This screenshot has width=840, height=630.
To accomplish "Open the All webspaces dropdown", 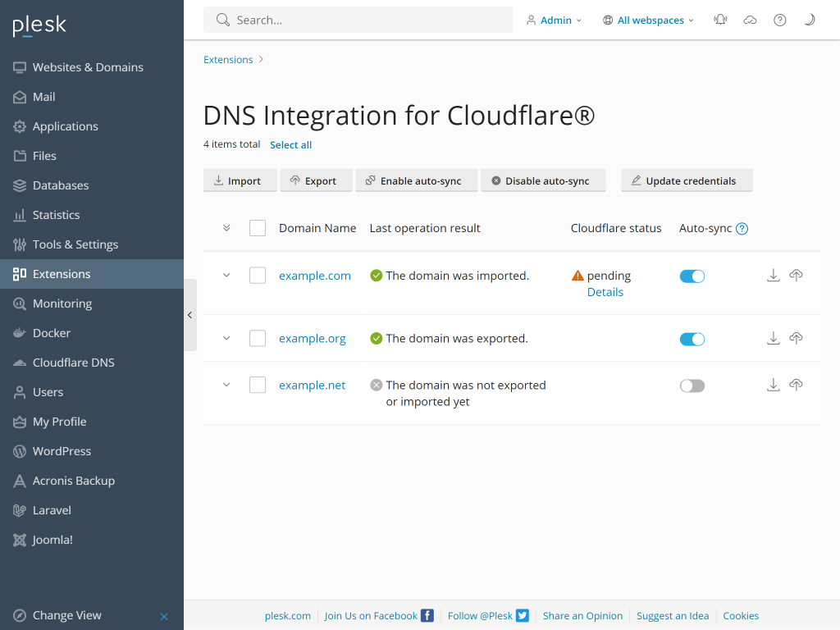I will coord(648,20).
